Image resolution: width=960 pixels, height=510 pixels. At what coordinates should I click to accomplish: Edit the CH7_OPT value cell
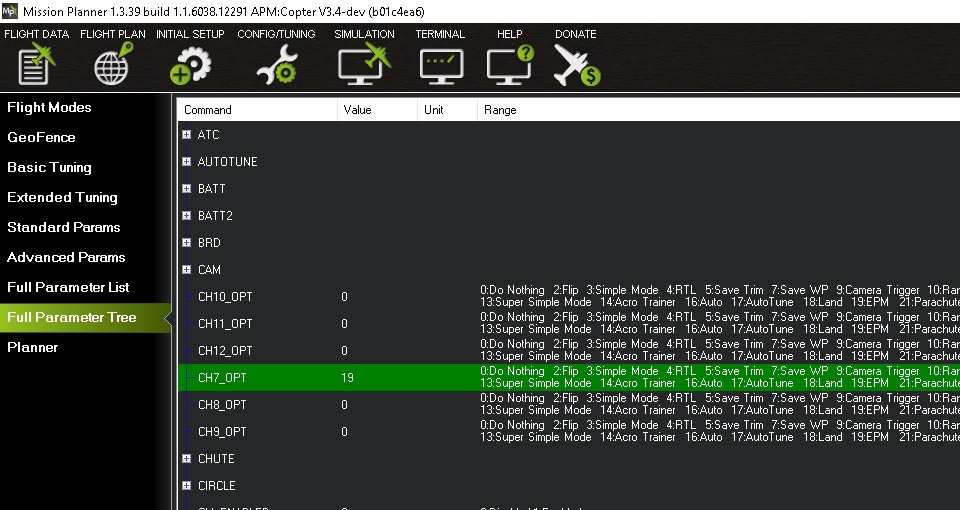(376, 378)
